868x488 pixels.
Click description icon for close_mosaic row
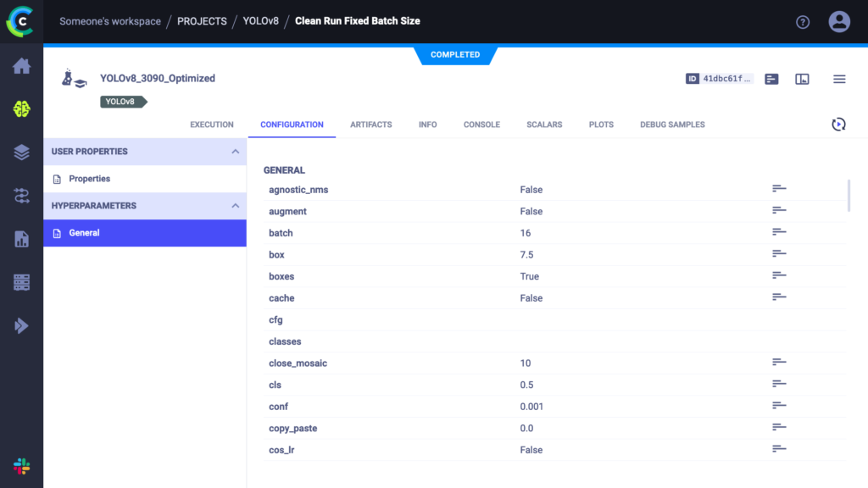point(779,363)
